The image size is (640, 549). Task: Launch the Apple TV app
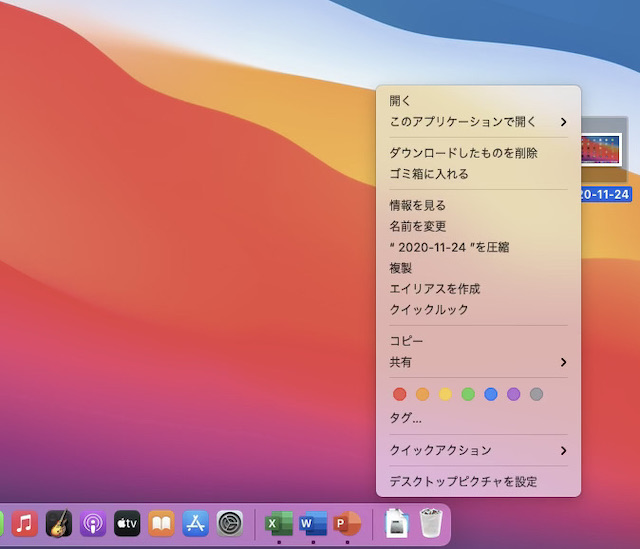127,523
